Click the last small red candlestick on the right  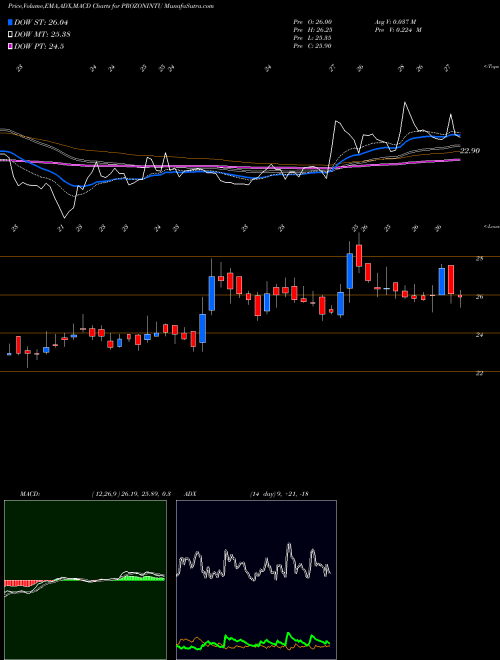pos(460,296)
